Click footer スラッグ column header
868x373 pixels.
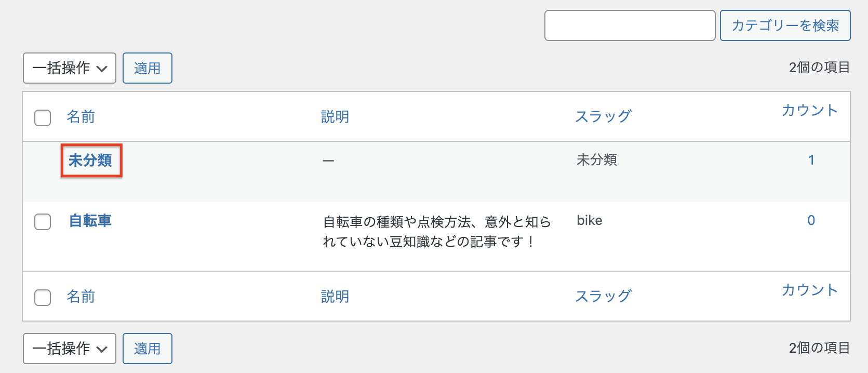click(603, 297)
